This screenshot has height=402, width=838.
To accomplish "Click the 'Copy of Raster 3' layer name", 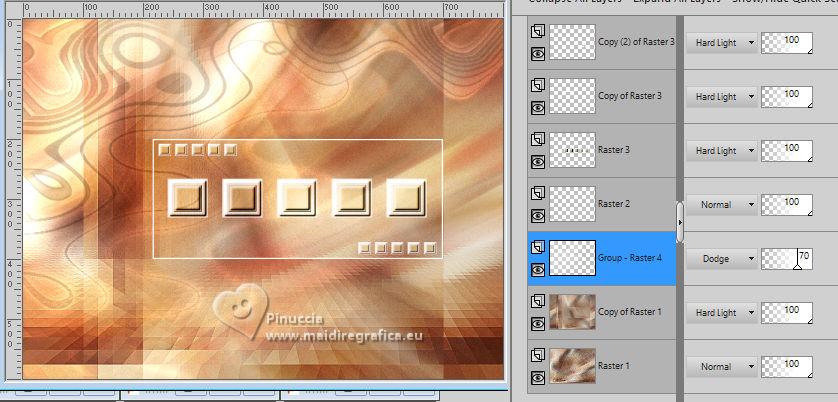I will point(630,96).
